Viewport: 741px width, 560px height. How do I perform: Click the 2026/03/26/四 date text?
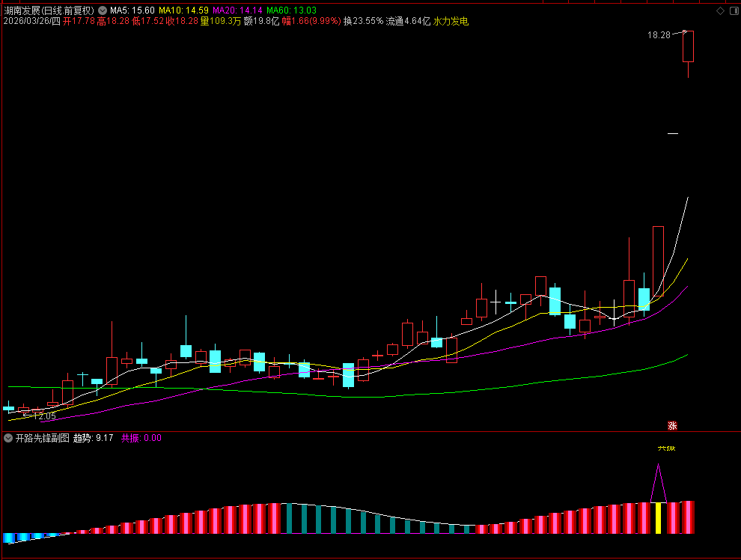tap(32, 21)
